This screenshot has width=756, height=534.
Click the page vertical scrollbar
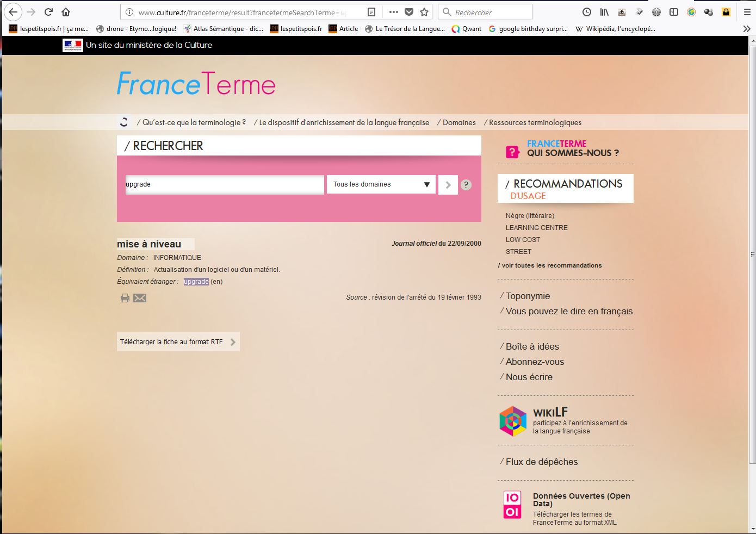[752, 272]
